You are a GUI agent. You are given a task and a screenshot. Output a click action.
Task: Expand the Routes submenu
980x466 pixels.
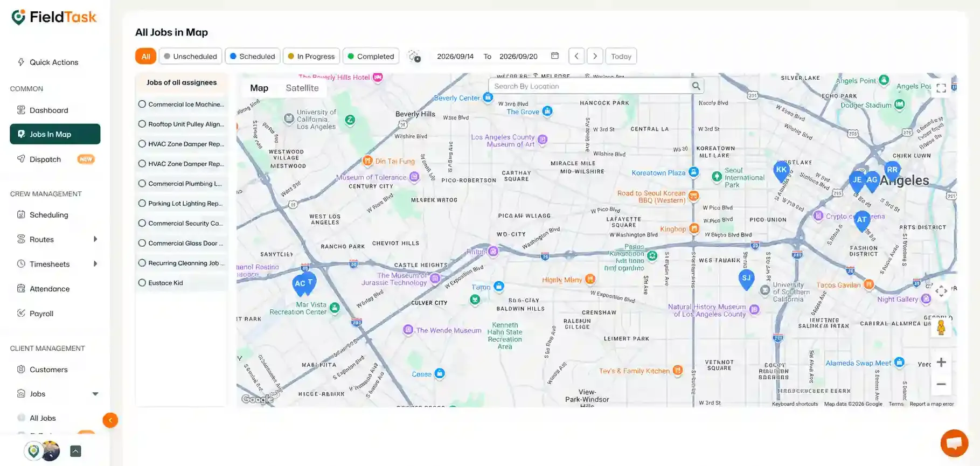(95, 239)
